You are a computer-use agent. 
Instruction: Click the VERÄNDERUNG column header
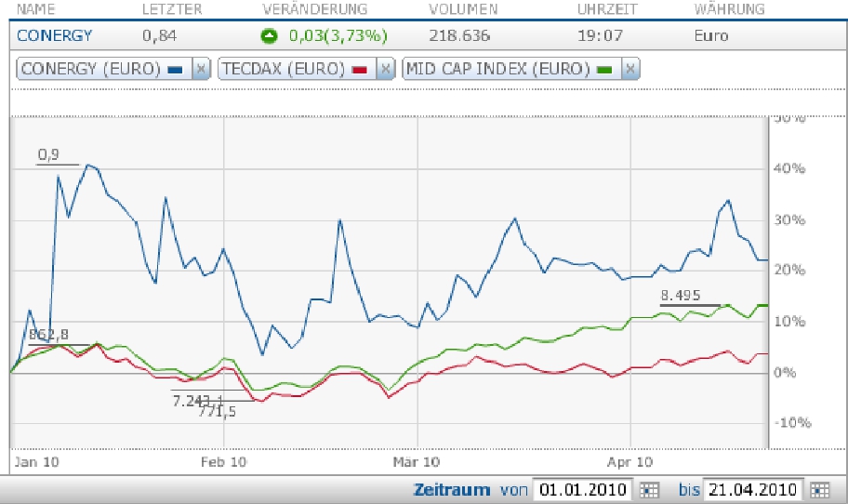tap(315, 9)
